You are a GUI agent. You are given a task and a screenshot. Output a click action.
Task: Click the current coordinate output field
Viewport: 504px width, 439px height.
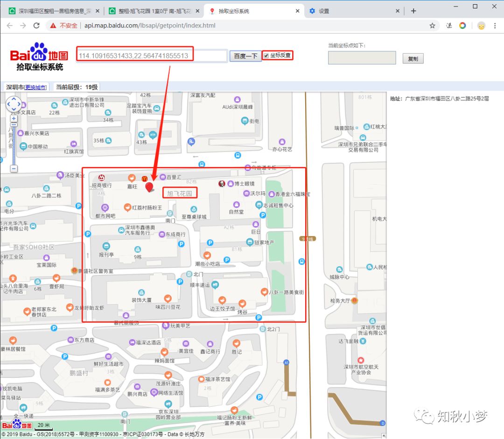(362, 57)
